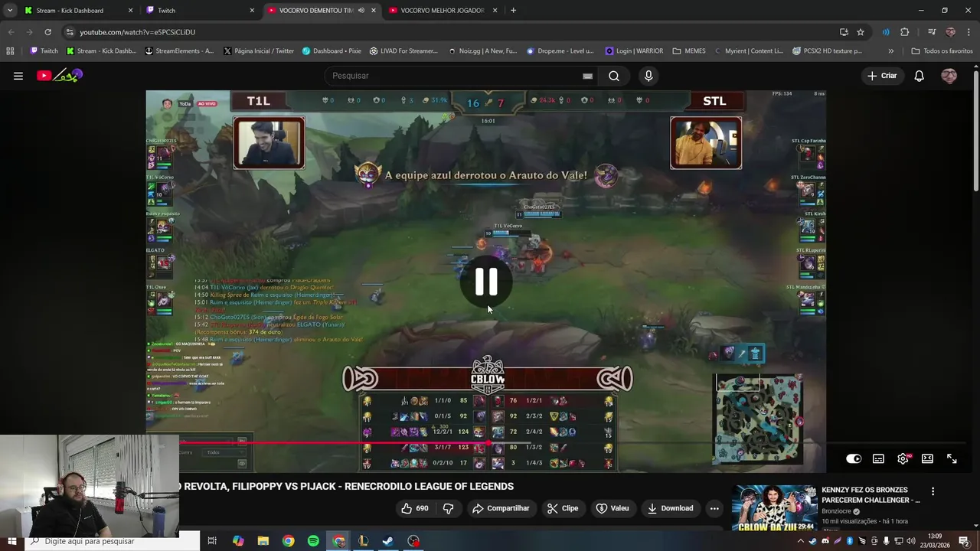
Task: Open Task View on the taskbar
Action: point(212,541)
